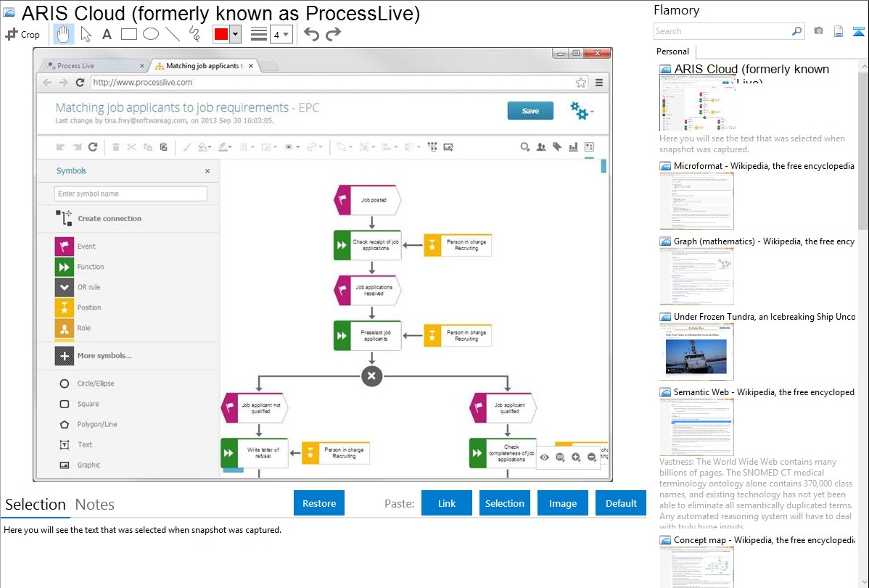Image resolution: width=869 pixels, height=588 pixels.
Task: Click the browser reload icon
Action: 80,83
